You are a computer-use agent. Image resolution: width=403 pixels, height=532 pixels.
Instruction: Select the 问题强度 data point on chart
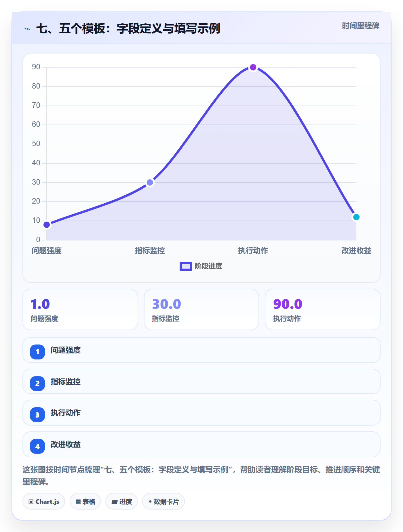[47, 225]
